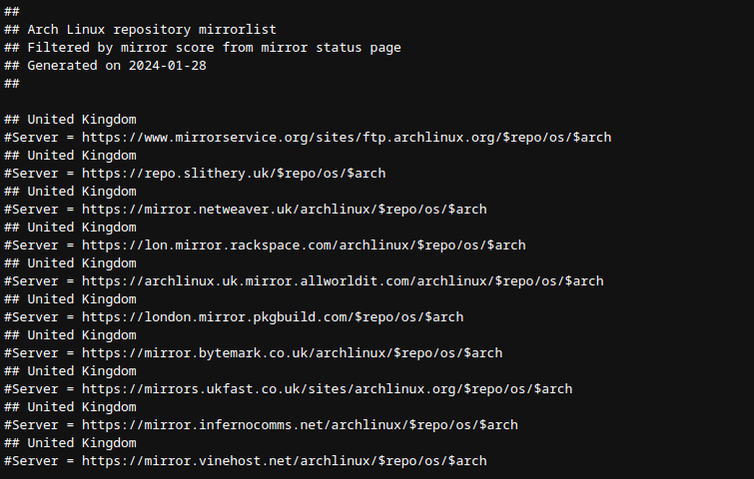
Task: Click the last 'United Kingdom' comment line
Action: pyautogui.click(x=81, y=443)
